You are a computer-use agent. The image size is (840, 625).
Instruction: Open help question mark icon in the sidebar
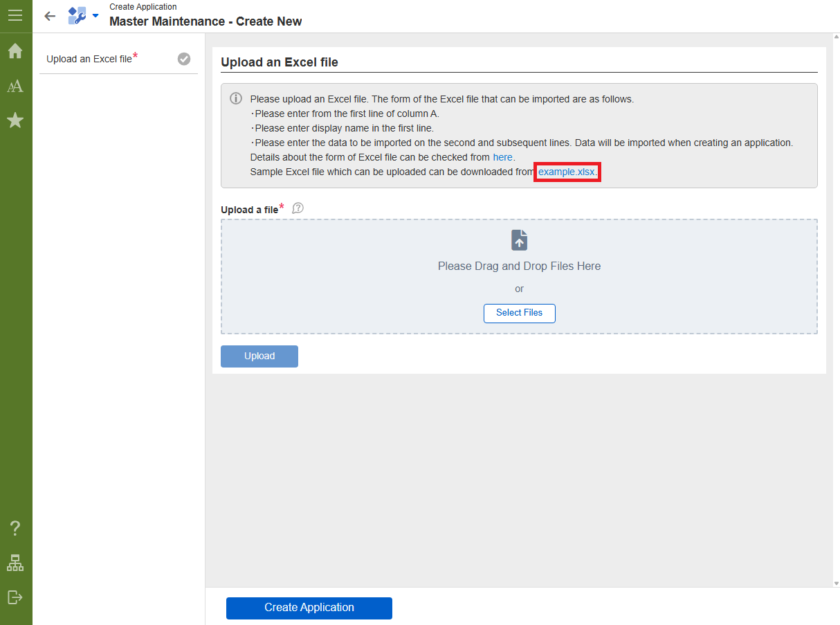tap(15, 529)
